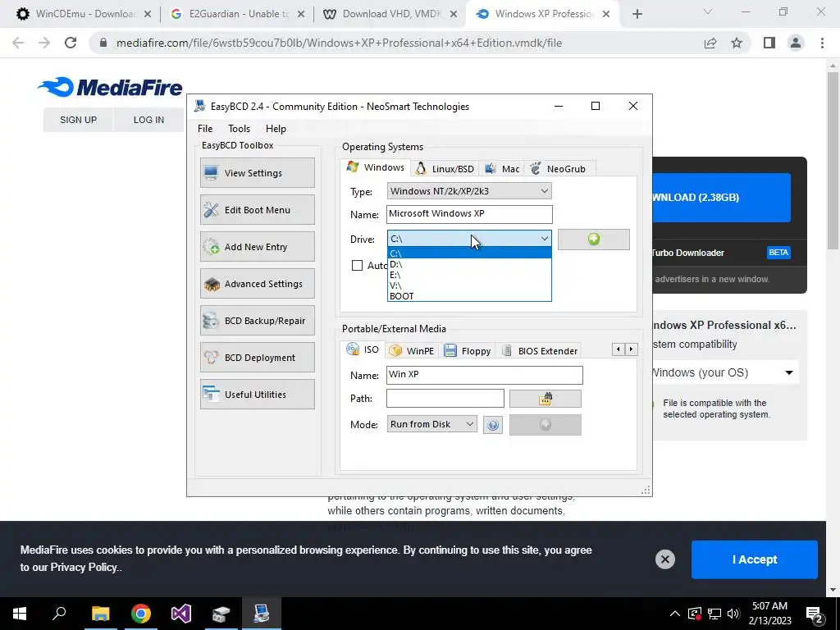The height and width of the screenshot is (630, 840).
Task: Open Visual Studio from taskbar
Action: pos(180,614)
